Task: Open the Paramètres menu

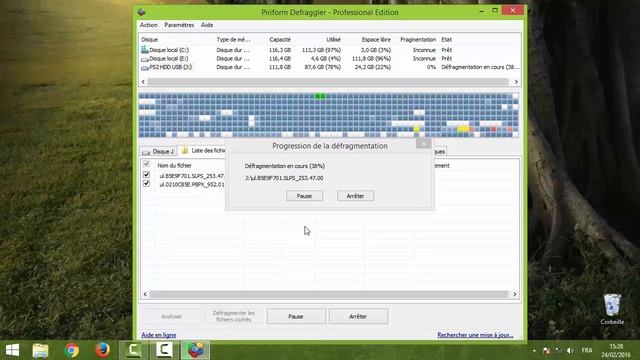Action: (x=179, y=25)
